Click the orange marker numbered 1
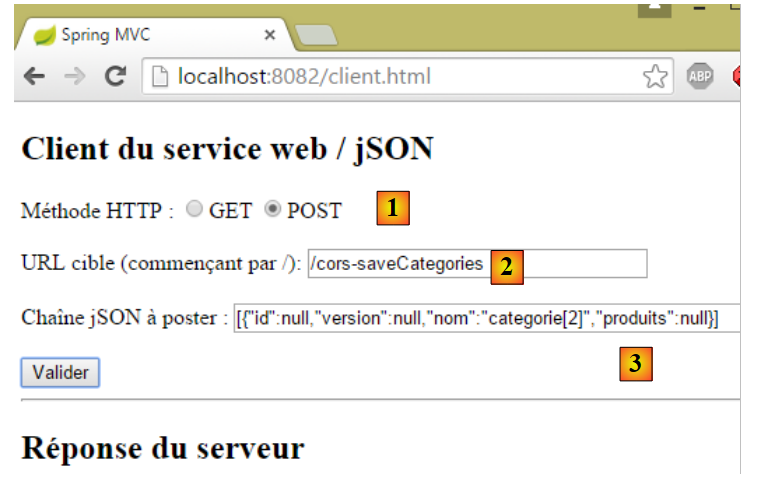This screenshot has width=780, height=504. pos(393,208)
